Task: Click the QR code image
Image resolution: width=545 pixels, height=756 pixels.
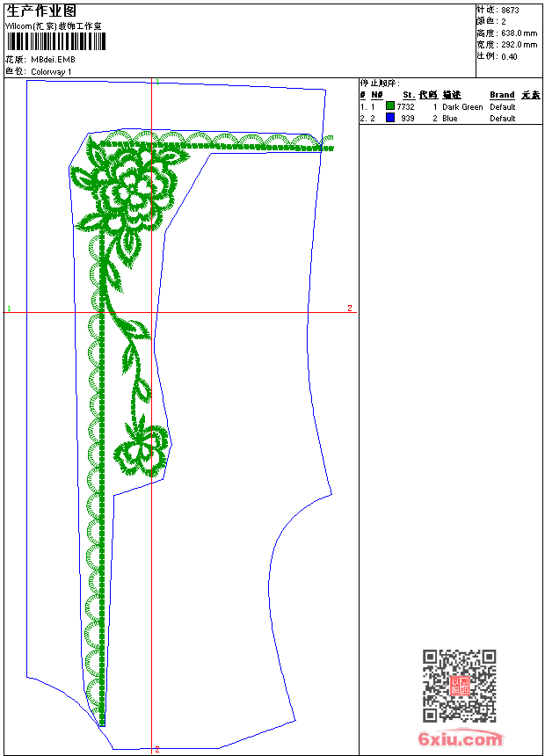Action: click(x=459, y=686)
